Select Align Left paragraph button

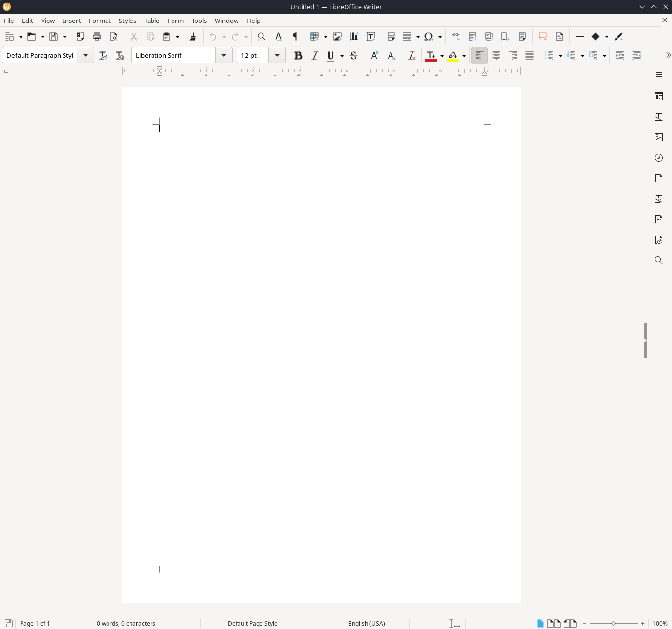click(x=479, y=56)
